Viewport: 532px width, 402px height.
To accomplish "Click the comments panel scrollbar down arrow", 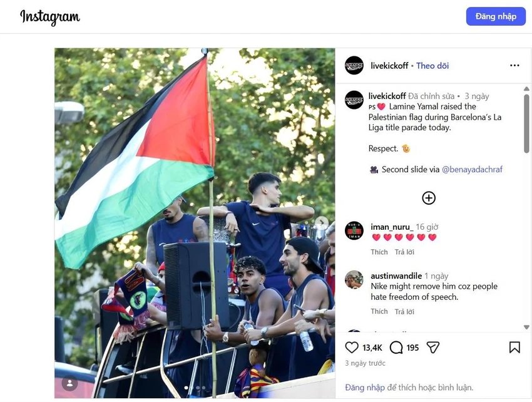I will tap(526, 327).
